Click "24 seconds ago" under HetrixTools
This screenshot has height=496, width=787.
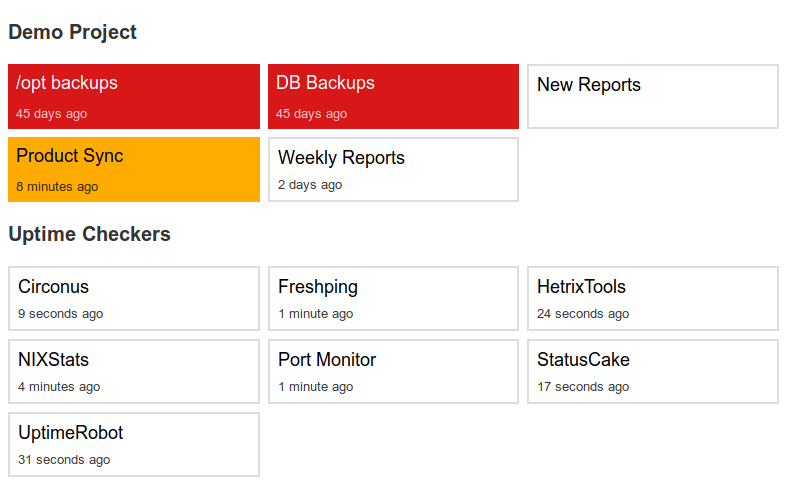pos(583,314)
